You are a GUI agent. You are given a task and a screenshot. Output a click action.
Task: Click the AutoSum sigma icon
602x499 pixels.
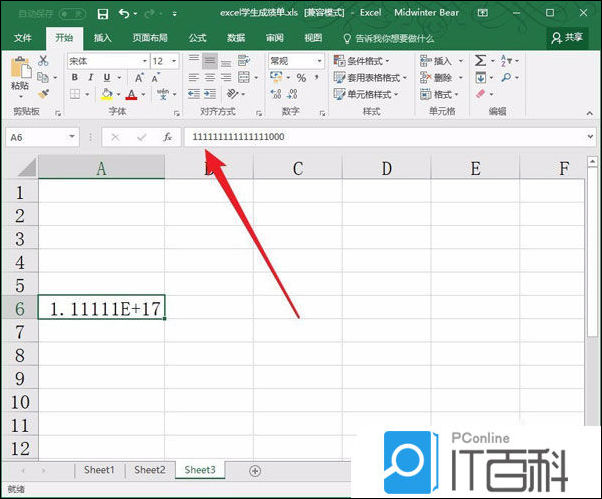click(480, 60)
